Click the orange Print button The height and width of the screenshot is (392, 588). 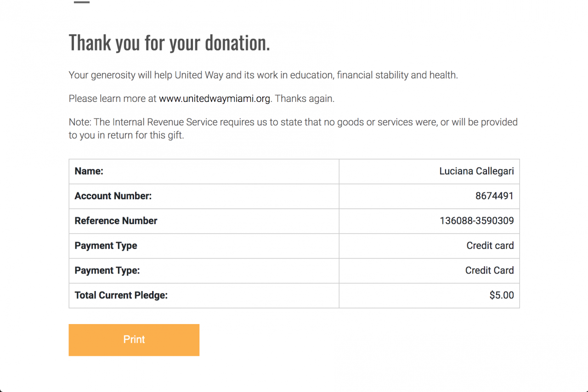tap(134, 340)
